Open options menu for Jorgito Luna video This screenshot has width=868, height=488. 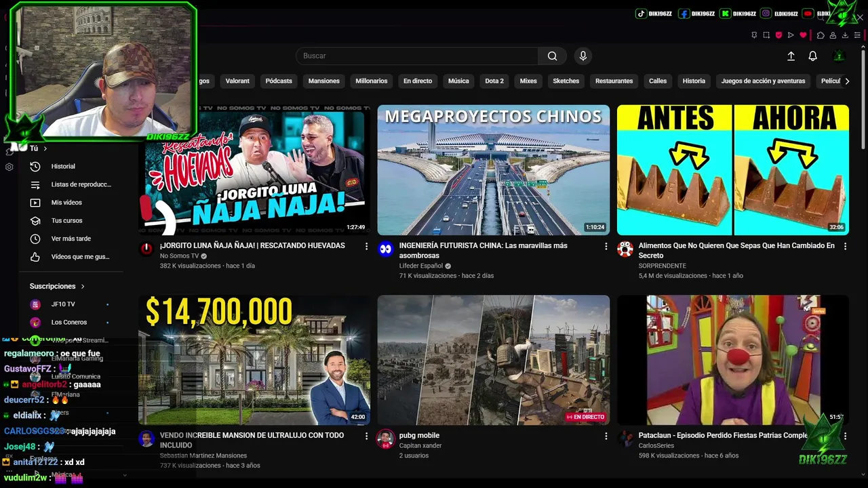[366, 246]
